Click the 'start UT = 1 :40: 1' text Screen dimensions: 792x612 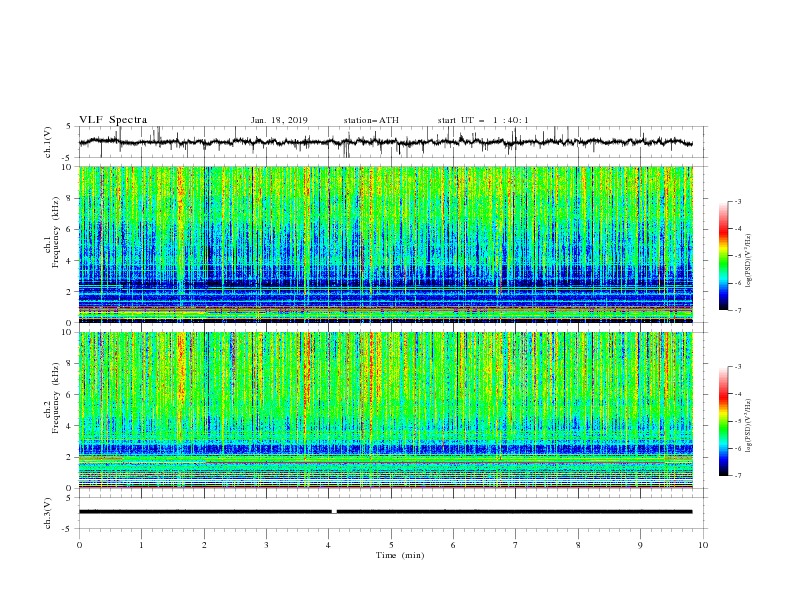483,120
